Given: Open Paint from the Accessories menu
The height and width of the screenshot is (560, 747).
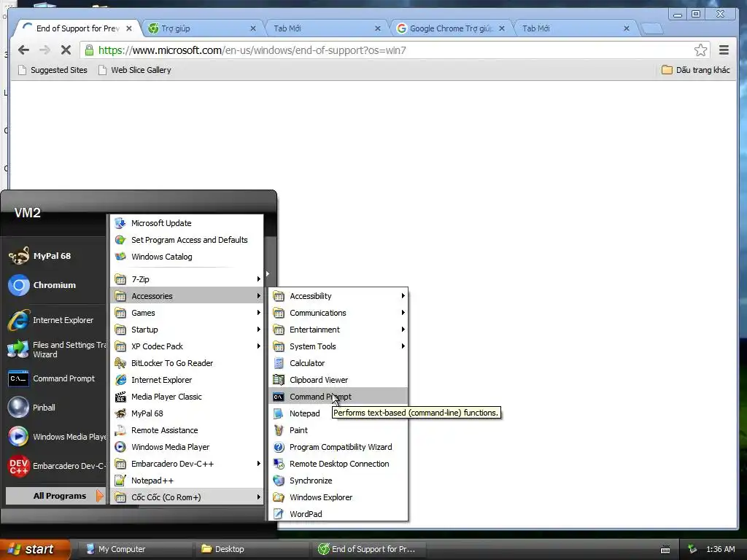Looking at the screenshot, I should 338,430.
